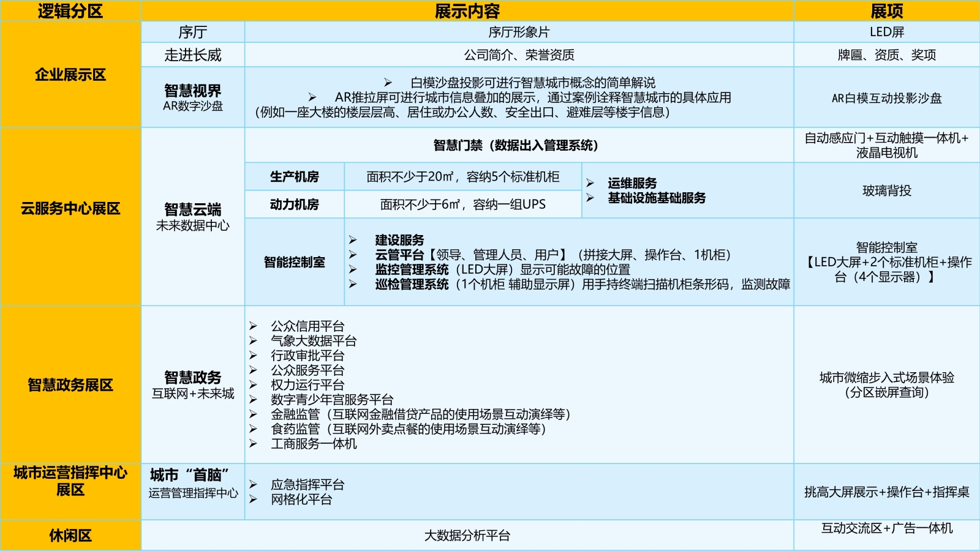Click the 生产机房 cell
This screenshot has height=551, width=980.
tap(295, 176)
